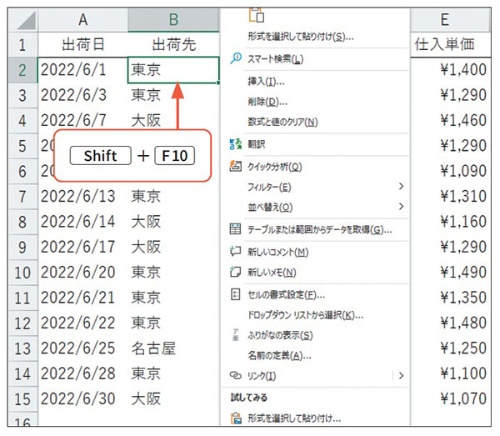
Task: Click the New Note icon
Action: point(235,272)
